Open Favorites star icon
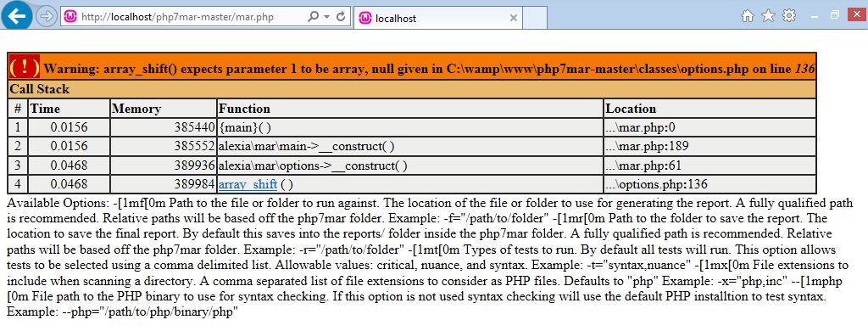 tap(768, 16)
